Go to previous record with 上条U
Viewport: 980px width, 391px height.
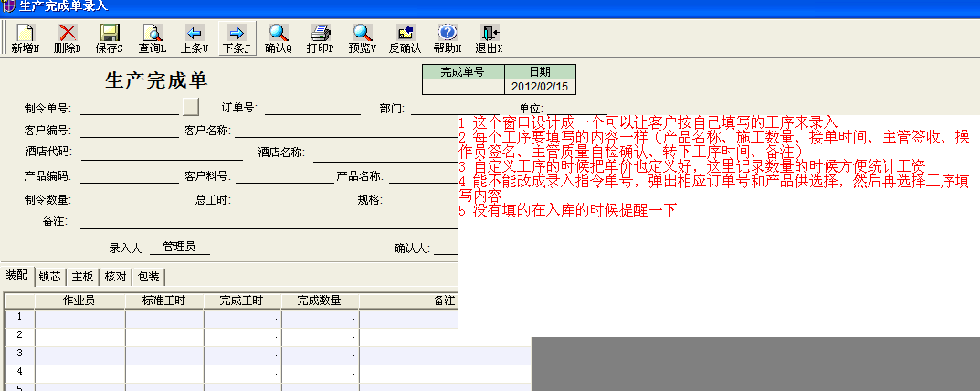point(195,38)
